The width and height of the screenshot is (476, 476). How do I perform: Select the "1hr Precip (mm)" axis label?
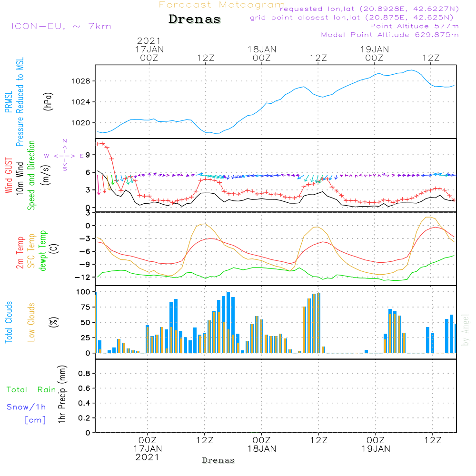click(x=62, y=394)
